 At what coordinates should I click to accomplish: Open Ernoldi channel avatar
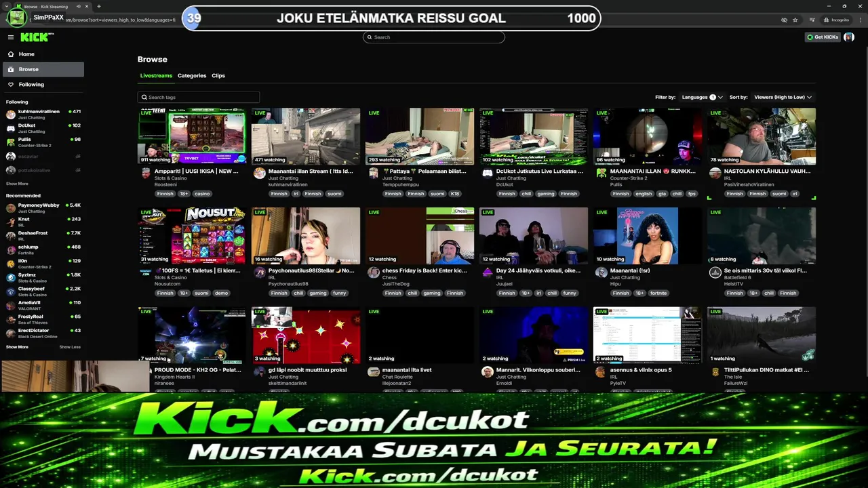pos(487,371)
